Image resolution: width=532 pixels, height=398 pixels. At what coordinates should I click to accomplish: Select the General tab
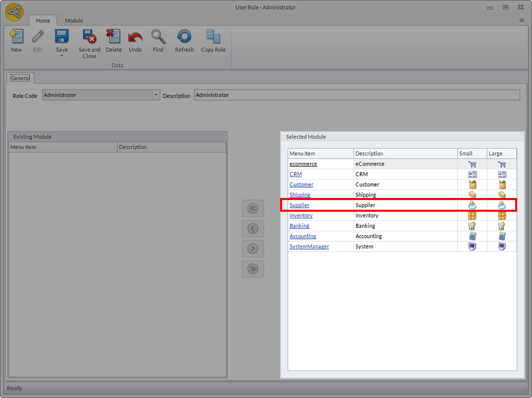click(x=20, y=78)
